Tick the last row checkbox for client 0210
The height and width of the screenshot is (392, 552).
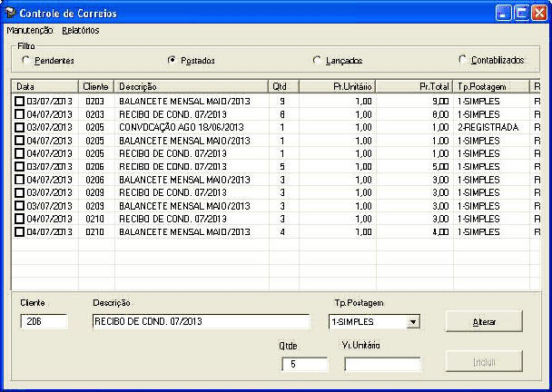click(20, 232)
